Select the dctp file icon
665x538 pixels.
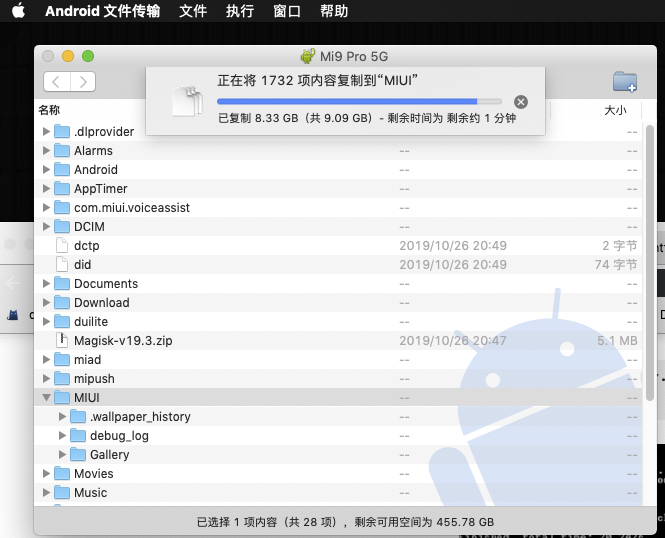pos(62,245)
